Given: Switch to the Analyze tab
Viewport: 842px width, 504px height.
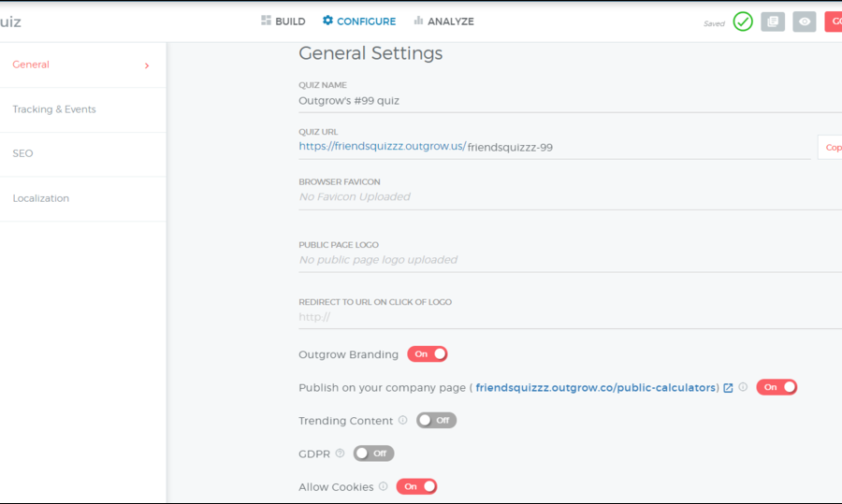Looking at the screenshot, I should click(443, 22).
